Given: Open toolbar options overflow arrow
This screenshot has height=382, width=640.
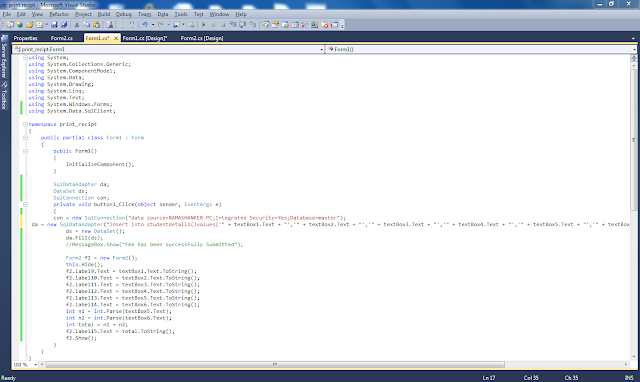Looking at the screenshot, I should pyautogui.click(x=342, y=25).
